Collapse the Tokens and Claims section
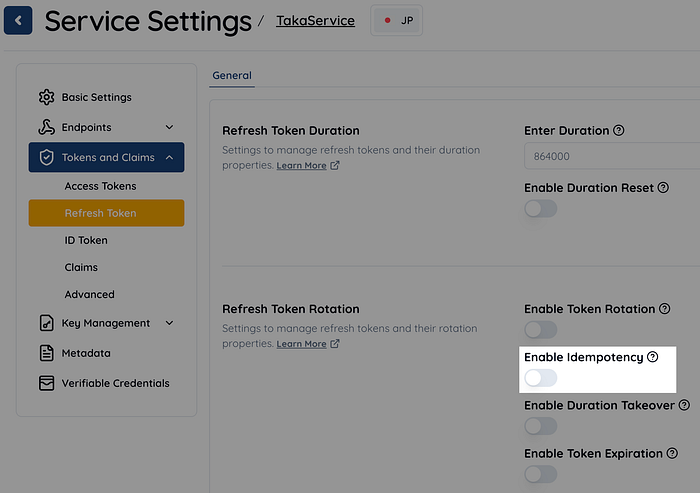Viewport: 700px width, 493px height. [169, 157]
